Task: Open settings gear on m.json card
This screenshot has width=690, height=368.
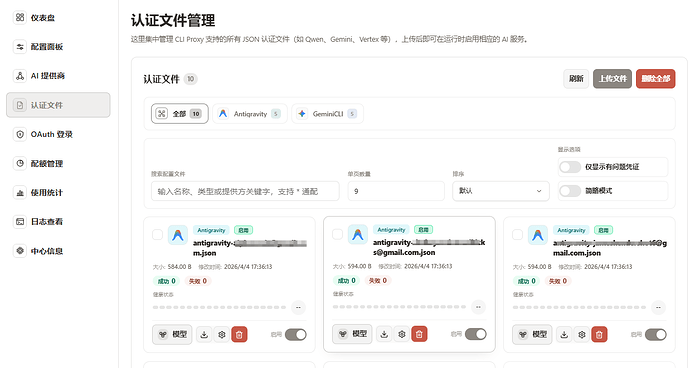Action: (x=222, y=335)
